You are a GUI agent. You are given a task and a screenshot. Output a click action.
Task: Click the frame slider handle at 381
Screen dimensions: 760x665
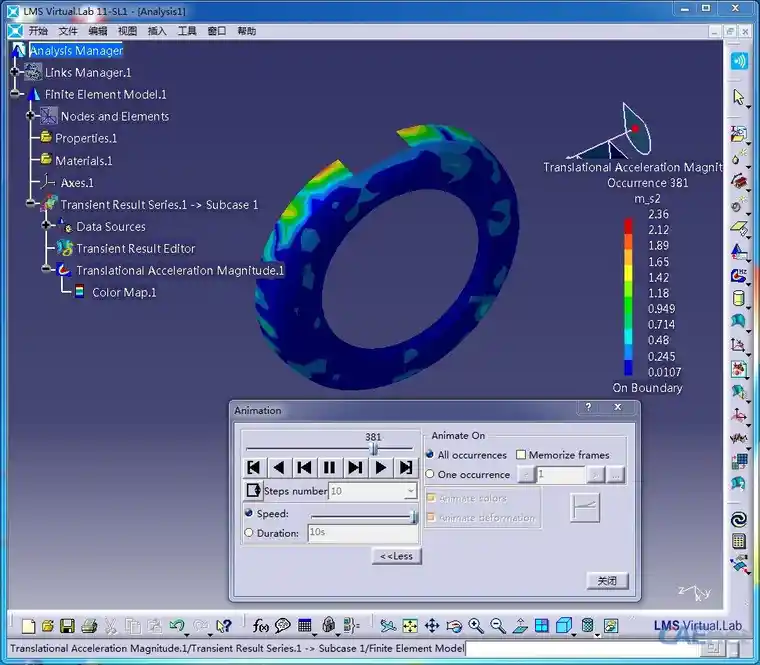pos(374,449)
